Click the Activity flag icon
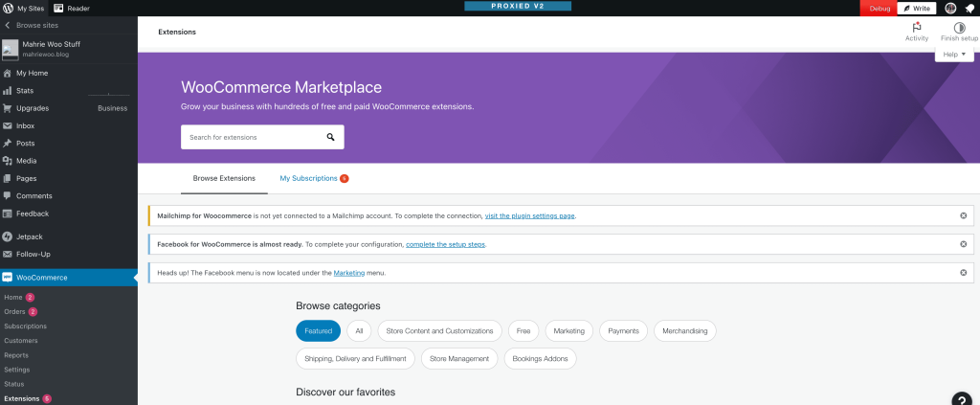The image size is (980, 405). (917, 28)
